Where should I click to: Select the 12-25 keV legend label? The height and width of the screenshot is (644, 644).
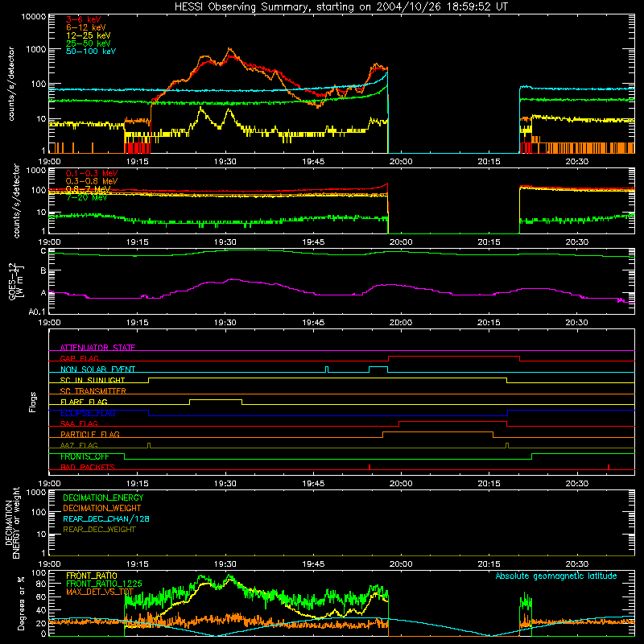[89, 35]
